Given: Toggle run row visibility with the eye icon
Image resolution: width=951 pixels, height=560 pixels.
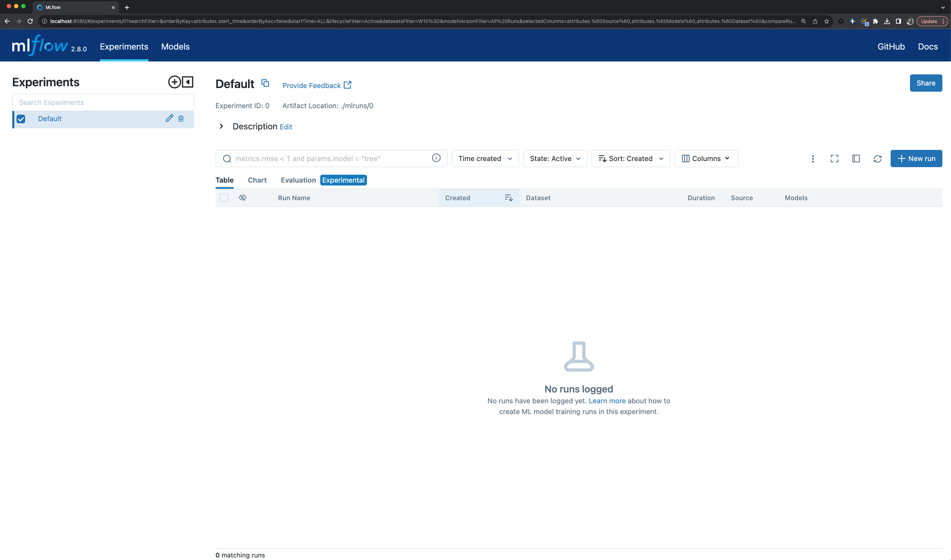Looking at the screenshot, I should tap(243, 197).
